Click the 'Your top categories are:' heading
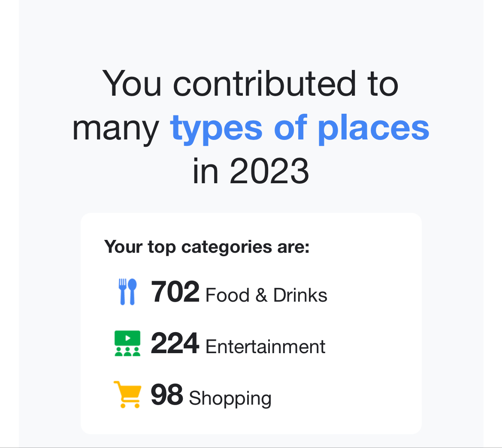Image resolution: width=502 pixels, height=448 pixels. [x=207, y=247]
